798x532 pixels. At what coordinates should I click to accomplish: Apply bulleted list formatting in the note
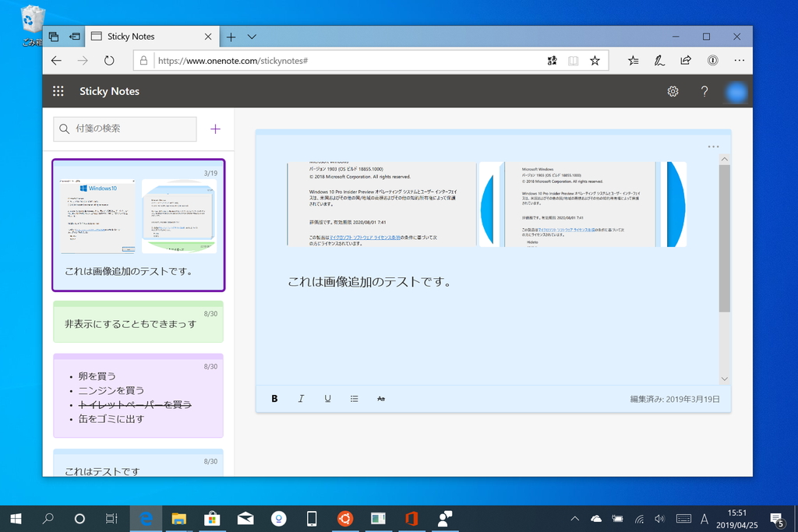coord(354,398)
